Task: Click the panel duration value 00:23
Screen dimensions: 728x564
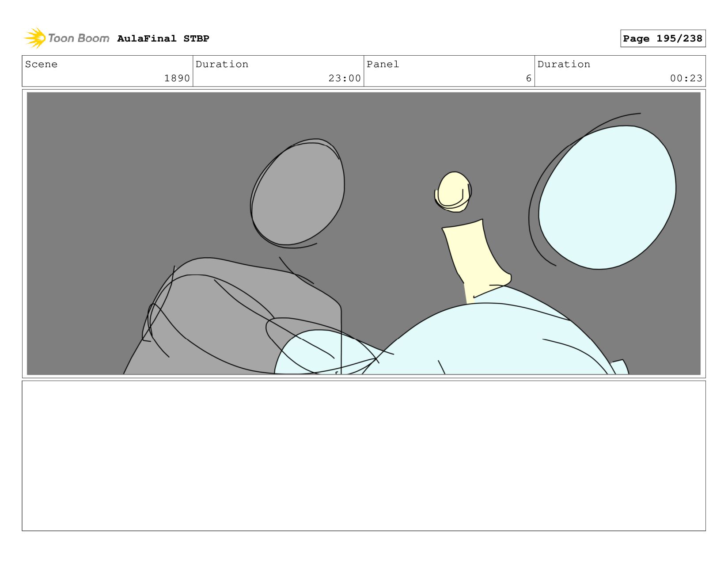Action: coord(686,78)
